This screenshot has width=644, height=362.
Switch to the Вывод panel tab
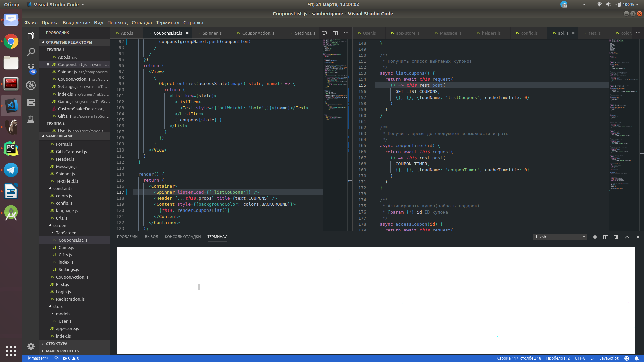point(151,237)
